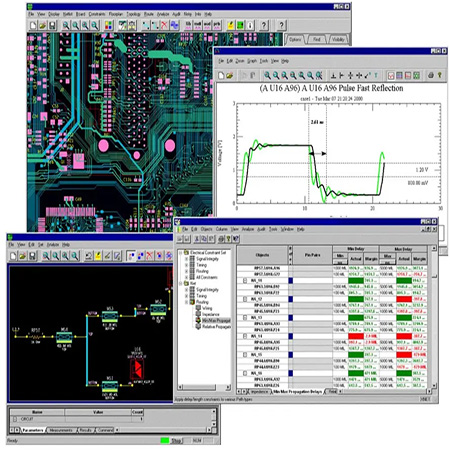Select Relative Propagation tree item
Image resolution: width=450 pixels, height=450 pixels.
[216, 327]
